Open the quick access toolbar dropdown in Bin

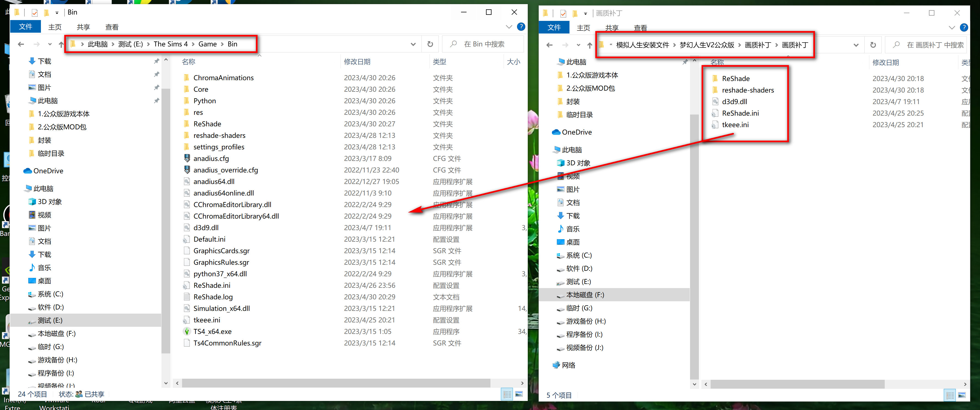[57, 13]
